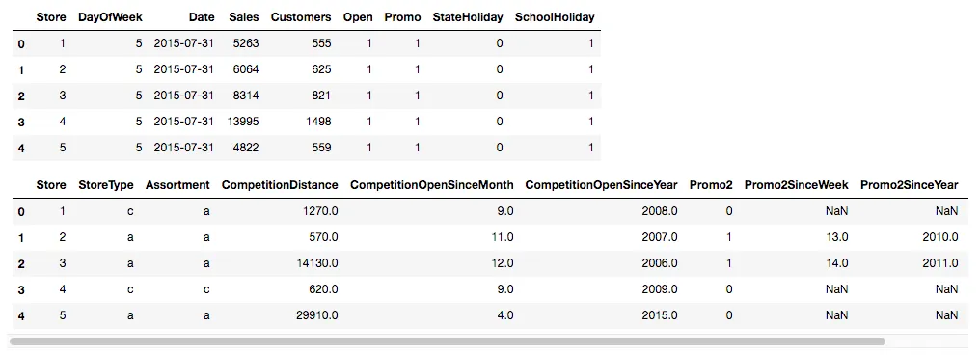980x355 pixels.
Task: Click the customers value 1498
Action: (318, 122)
